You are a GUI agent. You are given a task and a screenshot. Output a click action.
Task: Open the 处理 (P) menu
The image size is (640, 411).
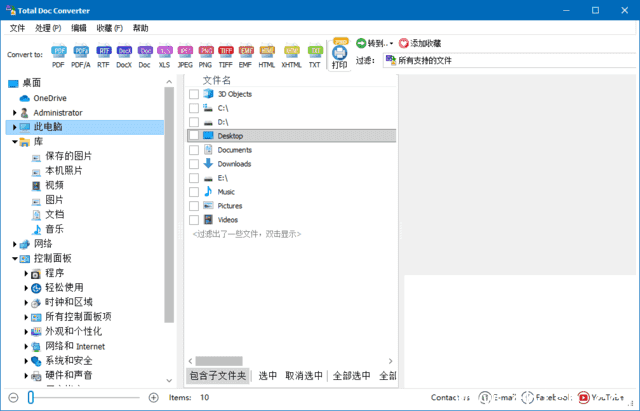tap(48, 28)
